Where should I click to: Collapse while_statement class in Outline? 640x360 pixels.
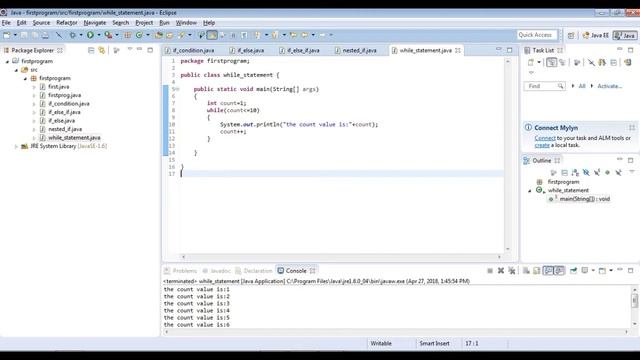tap(530, 191)
